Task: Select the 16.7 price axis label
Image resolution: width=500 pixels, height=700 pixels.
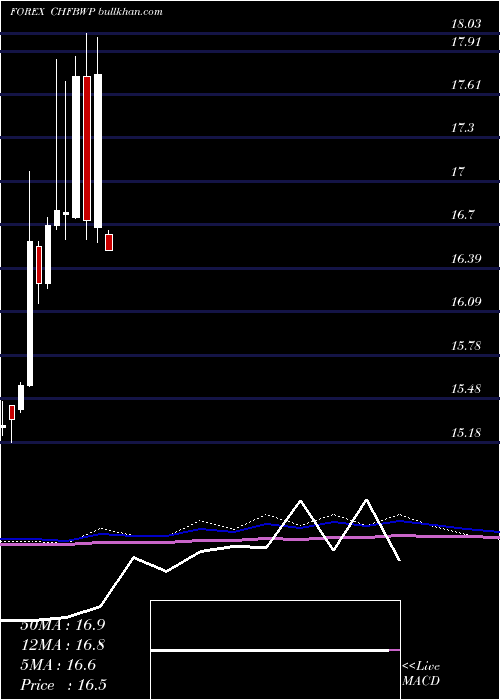Action: coord(462,215)
